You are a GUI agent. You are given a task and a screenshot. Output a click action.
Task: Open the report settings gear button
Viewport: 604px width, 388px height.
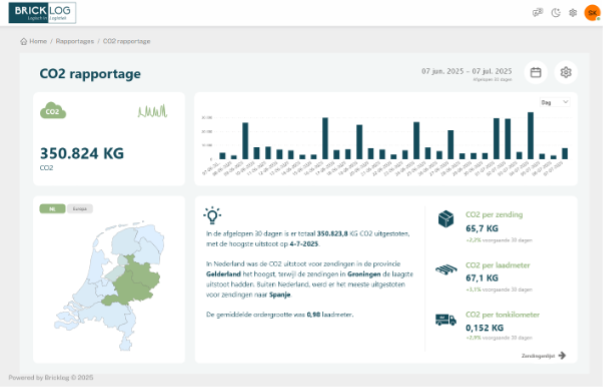tap(565, 72)
